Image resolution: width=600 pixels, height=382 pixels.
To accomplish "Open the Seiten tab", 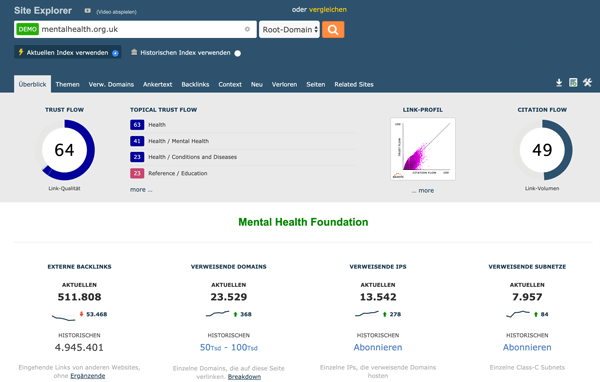I will 316,84.
